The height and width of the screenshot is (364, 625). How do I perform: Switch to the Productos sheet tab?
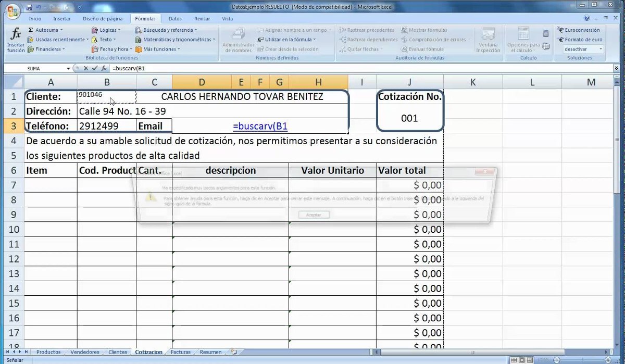click(48, 352)
